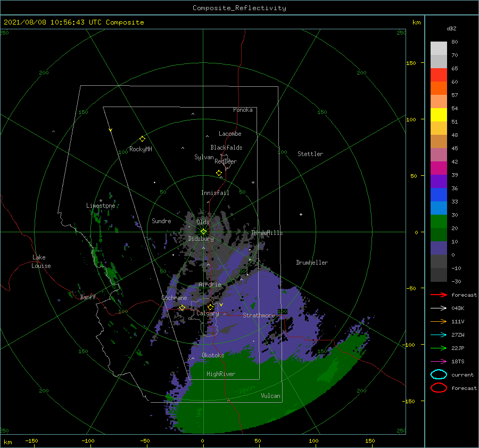Viewport: 479px width, 448px height.
Task: Click the Airdrie label on map
Action: [x=210, y=284]
